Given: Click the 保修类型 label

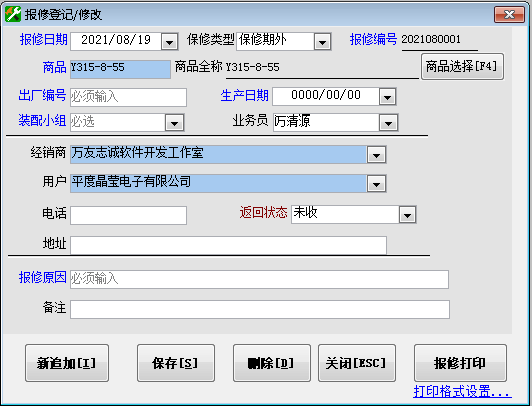Looking at the screenshot, I should pyautogui.click(x=210, y=39).
